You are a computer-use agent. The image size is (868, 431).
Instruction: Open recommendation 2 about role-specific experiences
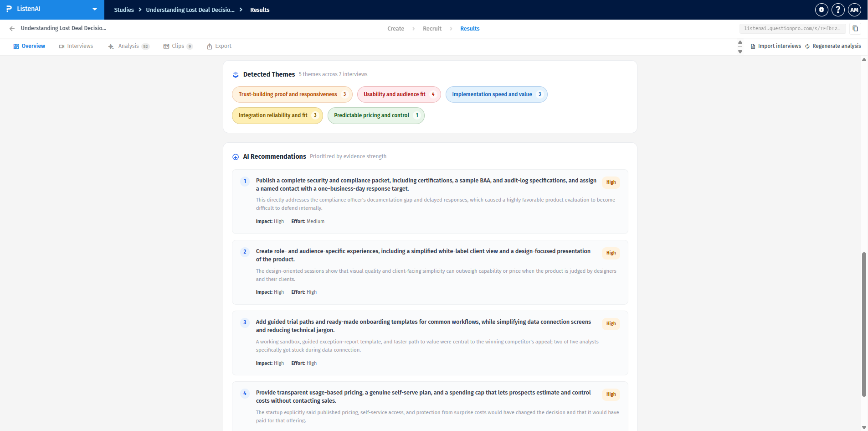pyautogui.click(x=430, y=272)
